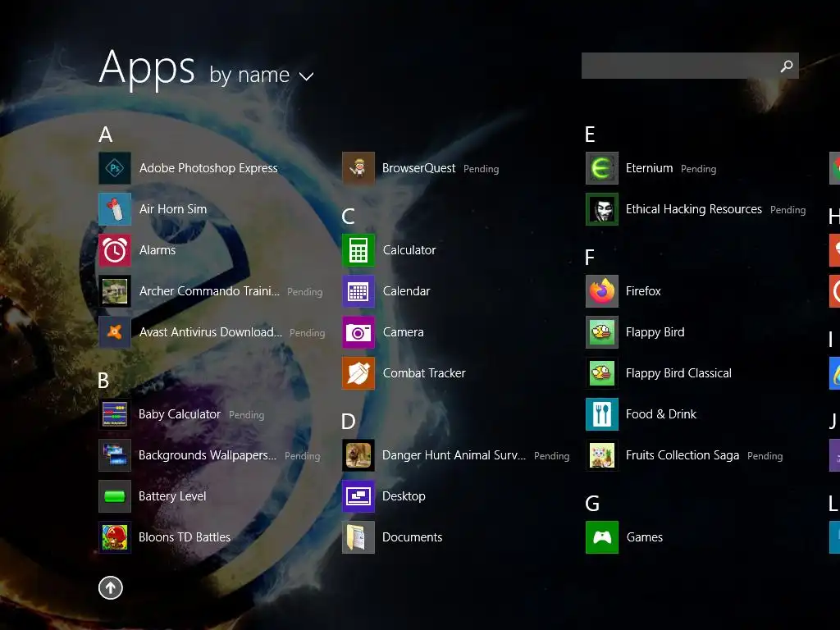Click the letter D group header

pyautogui.click(x=348, y=422)
